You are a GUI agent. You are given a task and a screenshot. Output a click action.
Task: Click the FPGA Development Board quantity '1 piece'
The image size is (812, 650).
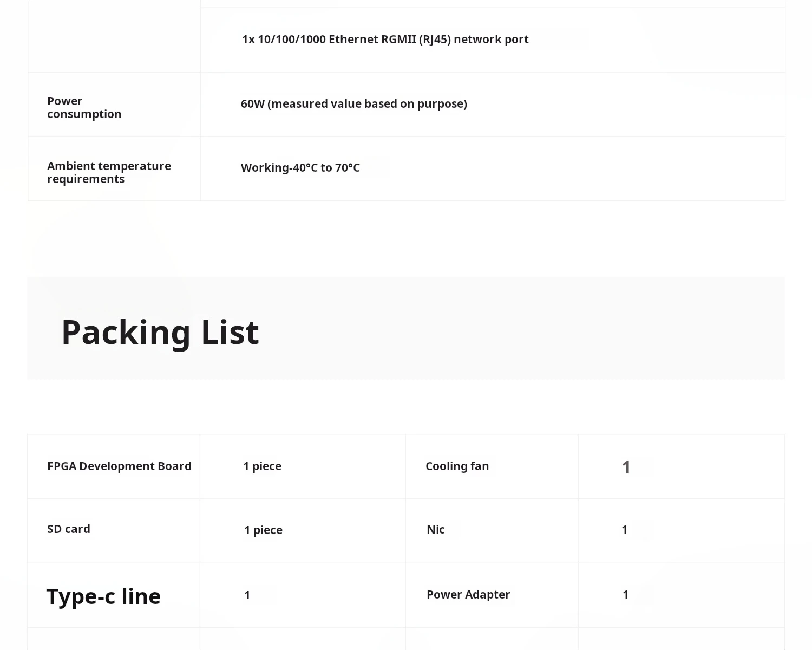(x=262, y=466)
